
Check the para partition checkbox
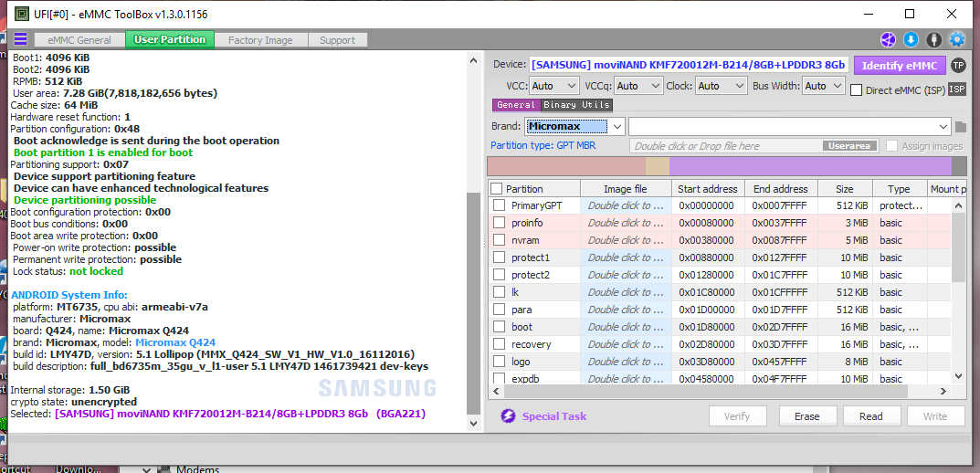(499, 310)
